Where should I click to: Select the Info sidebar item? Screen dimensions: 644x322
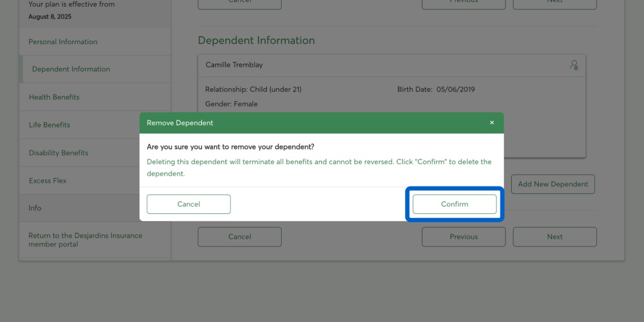point(35,208)
